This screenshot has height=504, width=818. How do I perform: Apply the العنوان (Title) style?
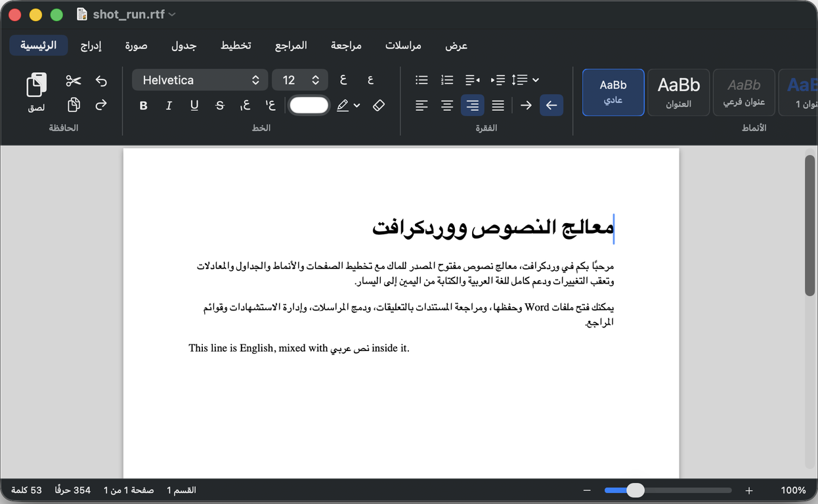(679, 93)
